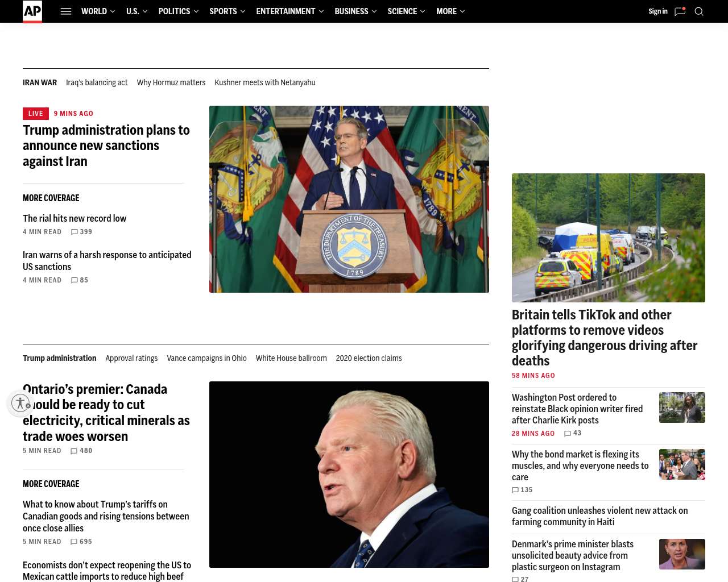728x582 pixels.
Task: Click the Washington Post story thumbnail
Action: [682, 408]
